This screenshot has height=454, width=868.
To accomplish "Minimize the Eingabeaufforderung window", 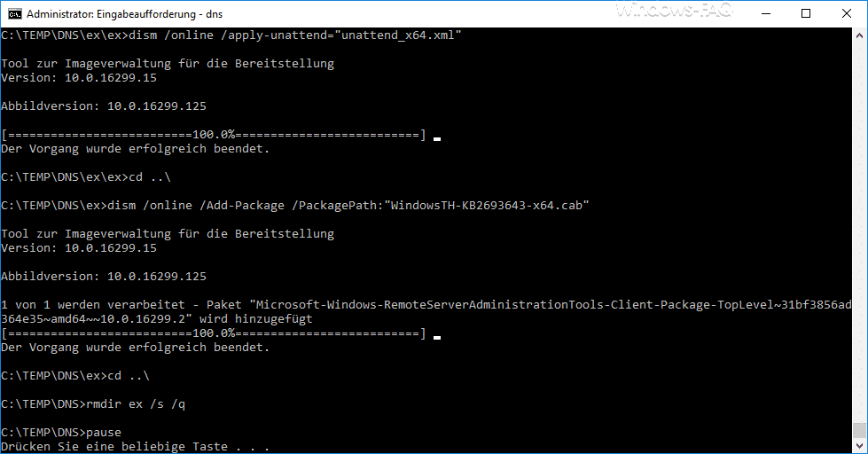I will point(766,14).
